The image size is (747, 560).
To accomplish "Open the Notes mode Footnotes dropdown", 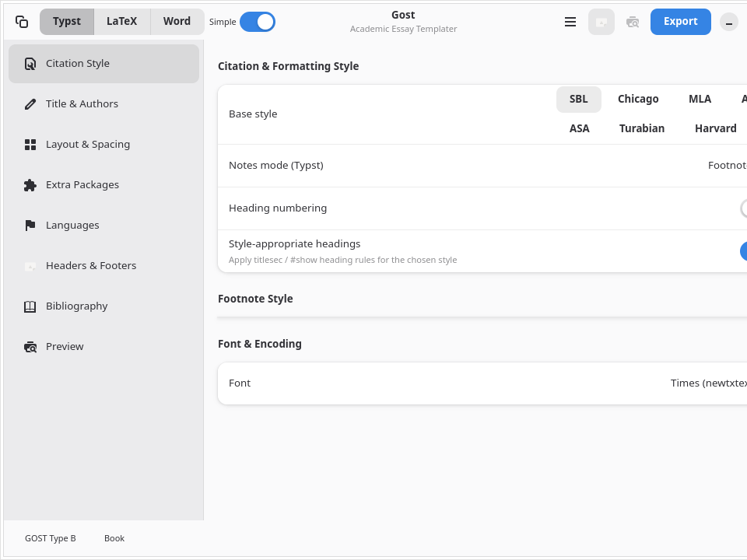I will [x=727, y=166].
